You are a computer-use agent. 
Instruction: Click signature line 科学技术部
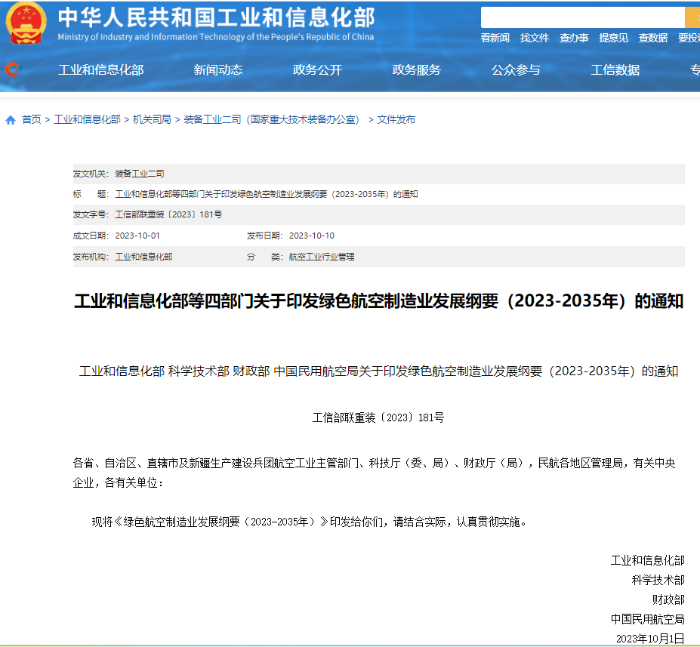[x=658, y=580]
